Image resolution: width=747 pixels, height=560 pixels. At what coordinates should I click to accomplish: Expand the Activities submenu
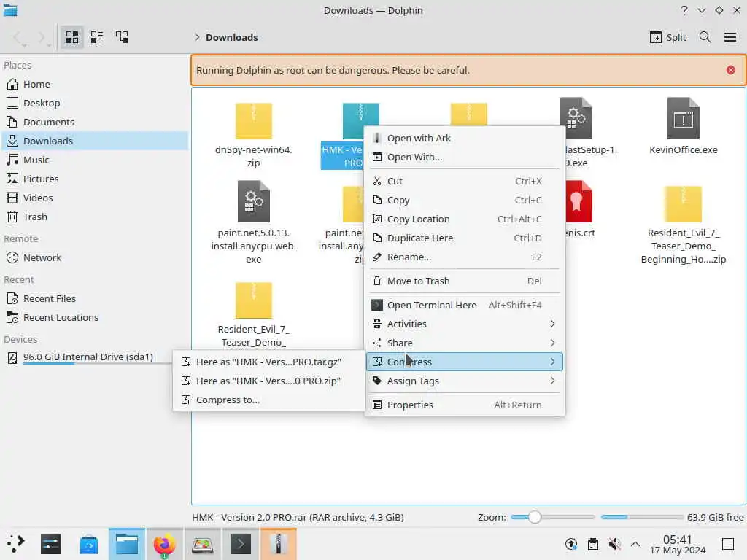click(x=465, y=324)
